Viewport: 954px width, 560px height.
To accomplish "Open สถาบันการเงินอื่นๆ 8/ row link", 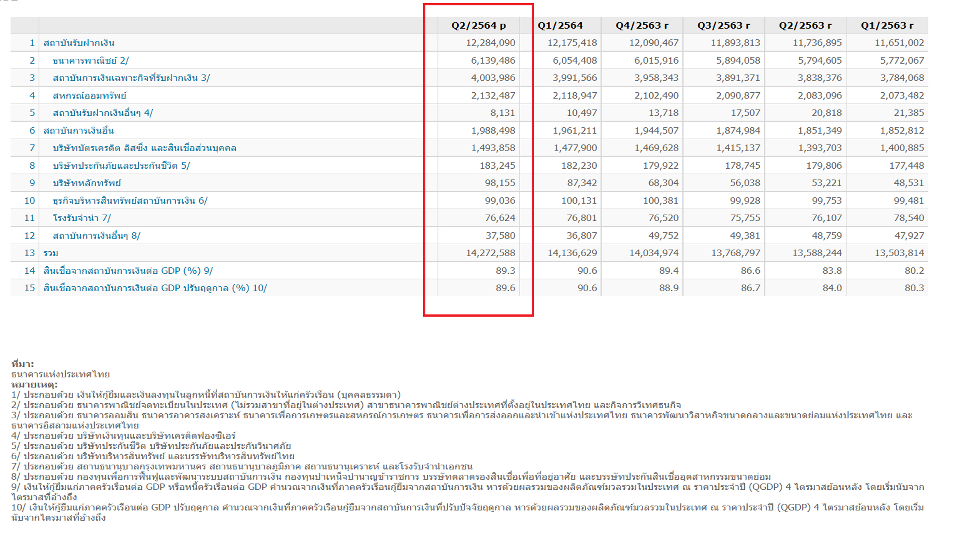I will coord(96,235).
